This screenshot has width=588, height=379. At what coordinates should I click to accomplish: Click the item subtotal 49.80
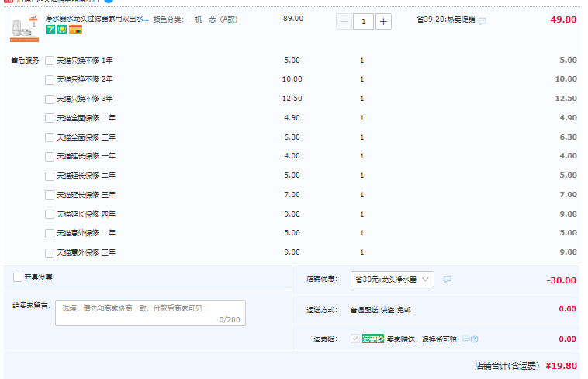(x=563, y=19)
